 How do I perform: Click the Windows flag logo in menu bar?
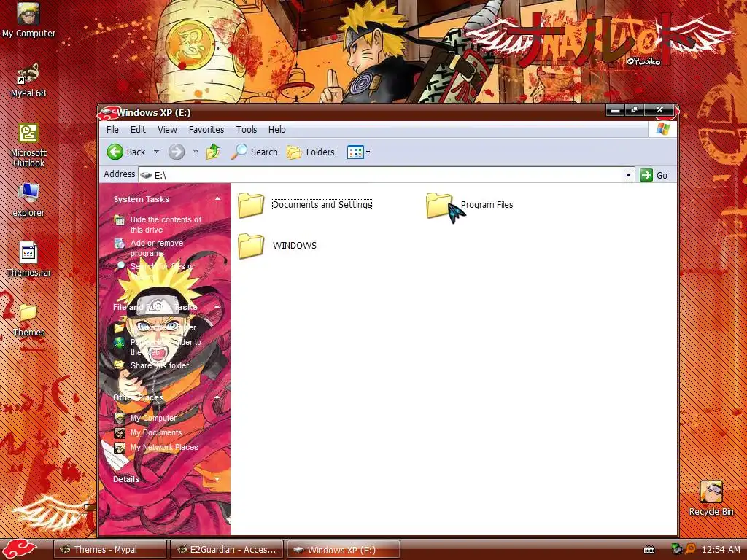(x=662, y=129)
